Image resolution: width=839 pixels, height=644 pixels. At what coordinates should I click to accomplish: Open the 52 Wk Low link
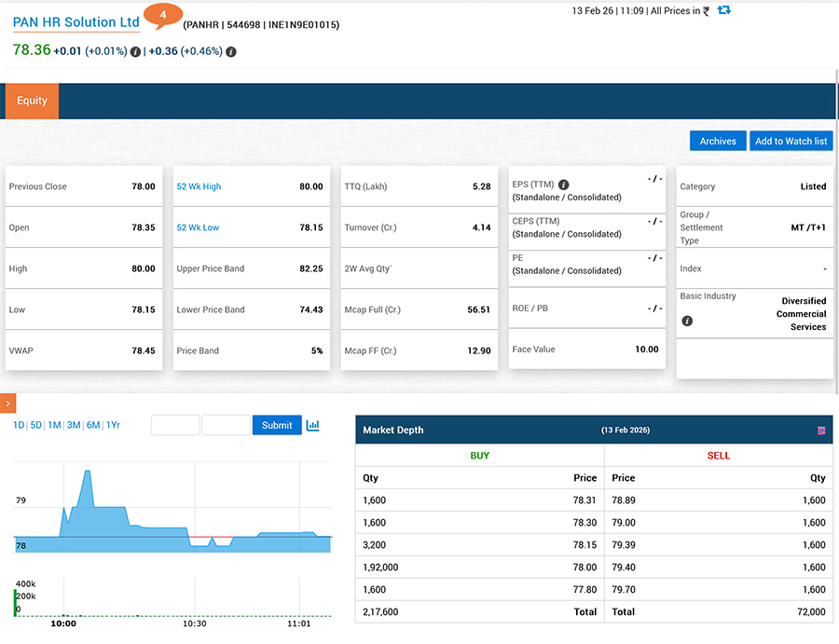pos(198,227)
